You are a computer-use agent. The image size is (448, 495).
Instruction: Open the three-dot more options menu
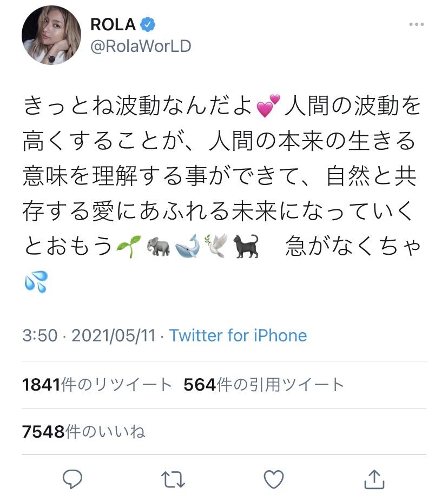coord(417,24)
